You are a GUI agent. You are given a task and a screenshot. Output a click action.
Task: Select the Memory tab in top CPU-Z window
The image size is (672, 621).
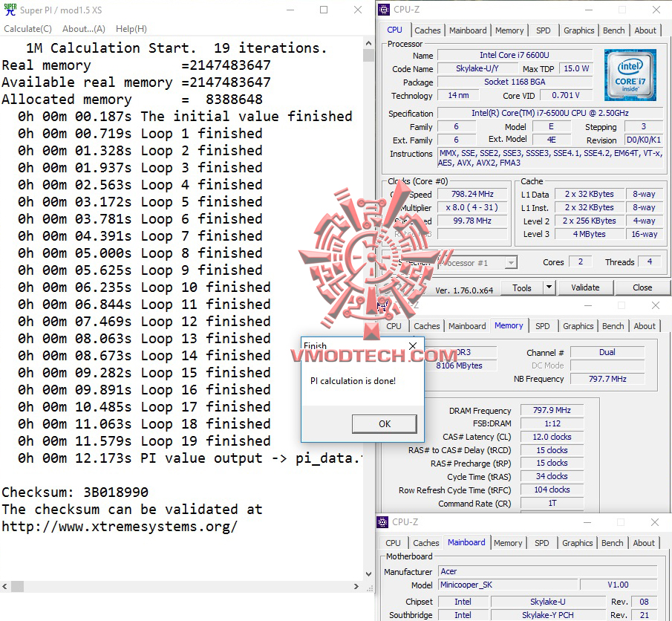pos(509,30)
